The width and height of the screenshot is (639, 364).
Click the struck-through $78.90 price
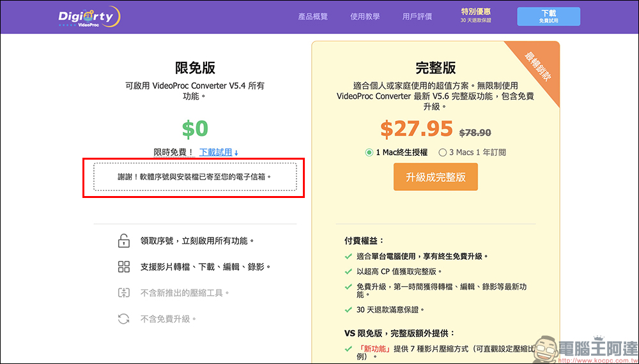pos(475,133)
